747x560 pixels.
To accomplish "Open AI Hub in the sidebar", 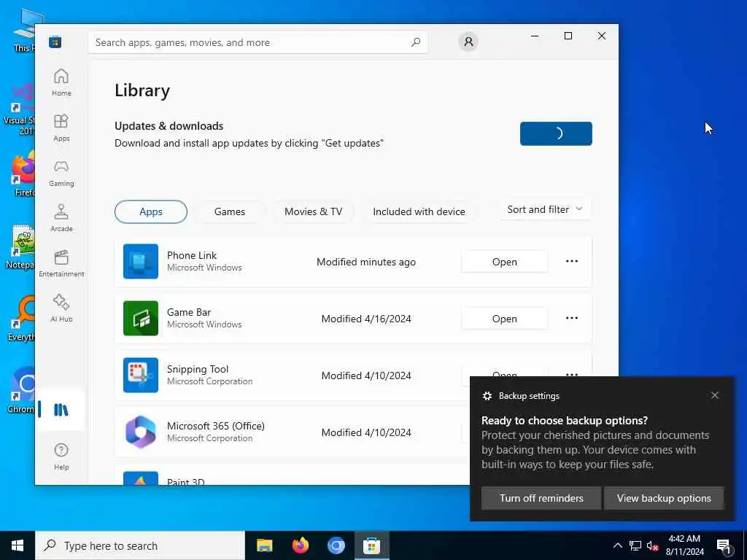I will pos(61,308).
